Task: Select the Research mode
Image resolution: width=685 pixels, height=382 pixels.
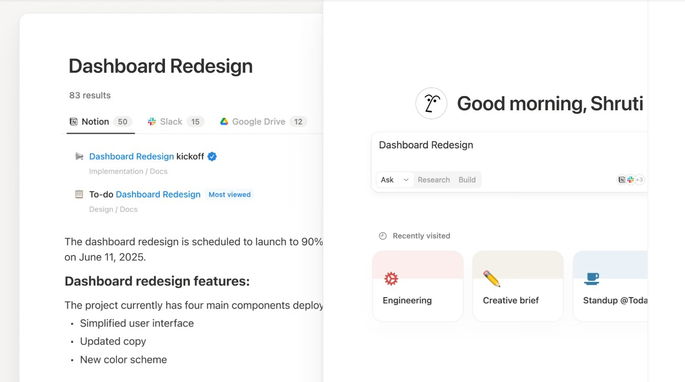Action: (433, 180)
